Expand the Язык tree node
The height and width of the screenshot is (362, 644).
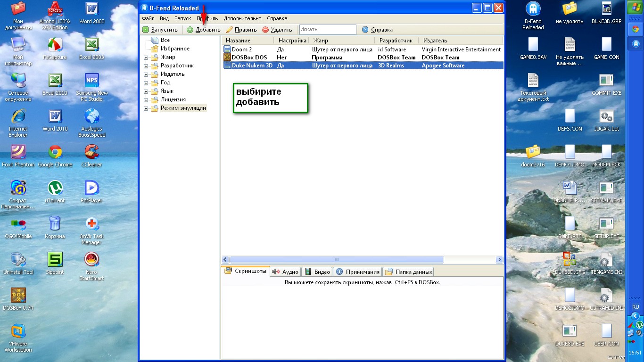(146, 91)
